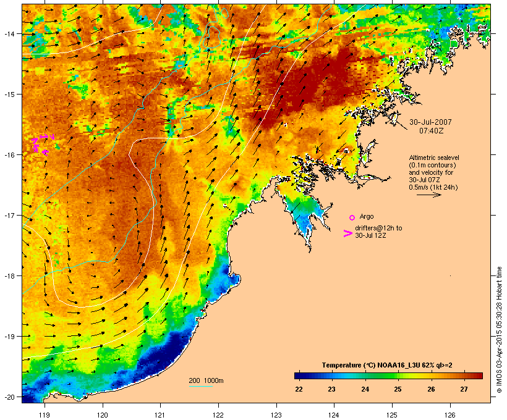
Task: Click the longitude label 119
Action: (45, 415)
